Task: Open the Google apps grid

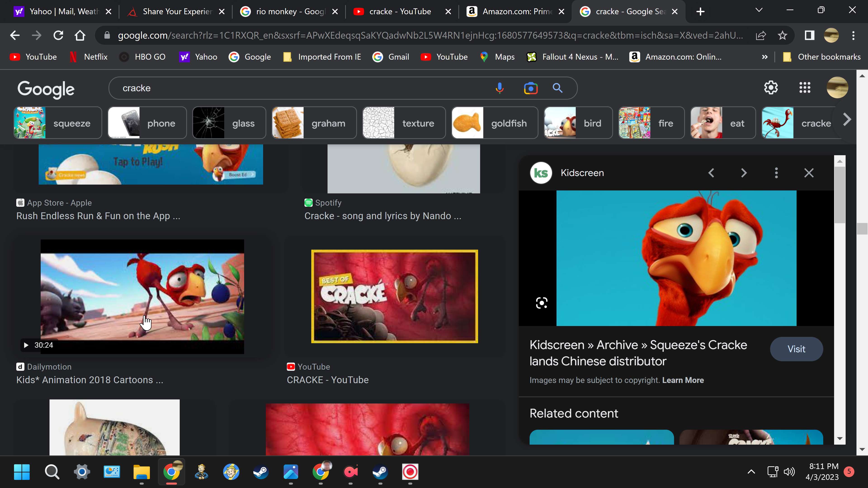Action: 805,88
